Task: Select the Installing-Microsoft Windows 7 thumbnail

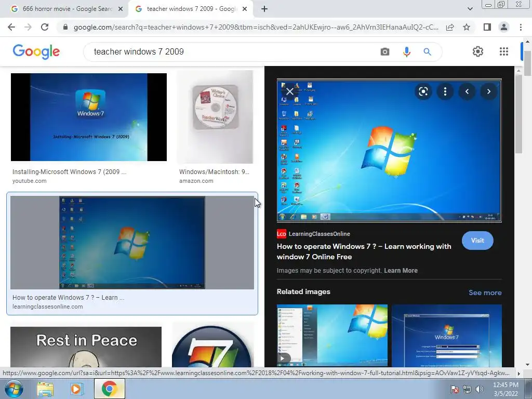Action: 88,117
